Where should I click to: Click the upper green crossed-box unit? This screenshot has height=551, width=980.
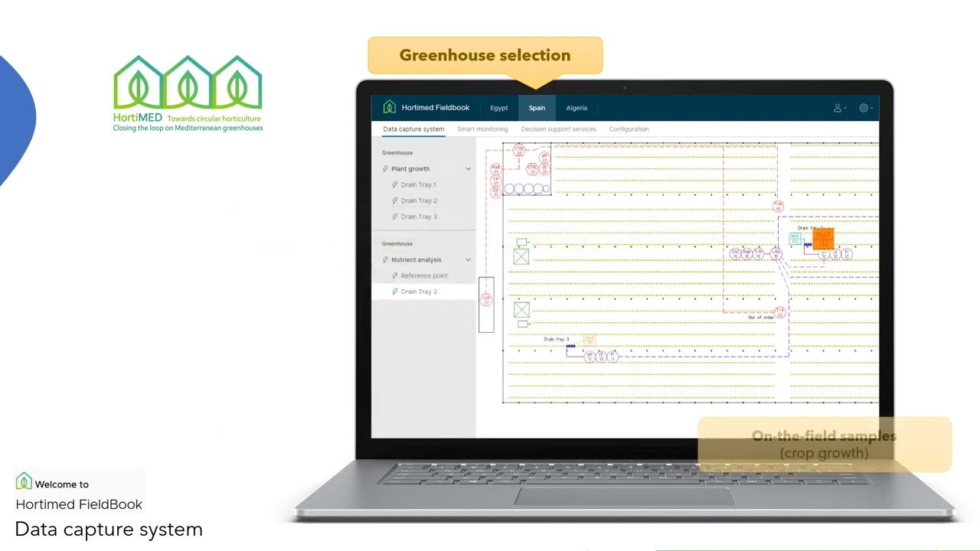[521, 256]
